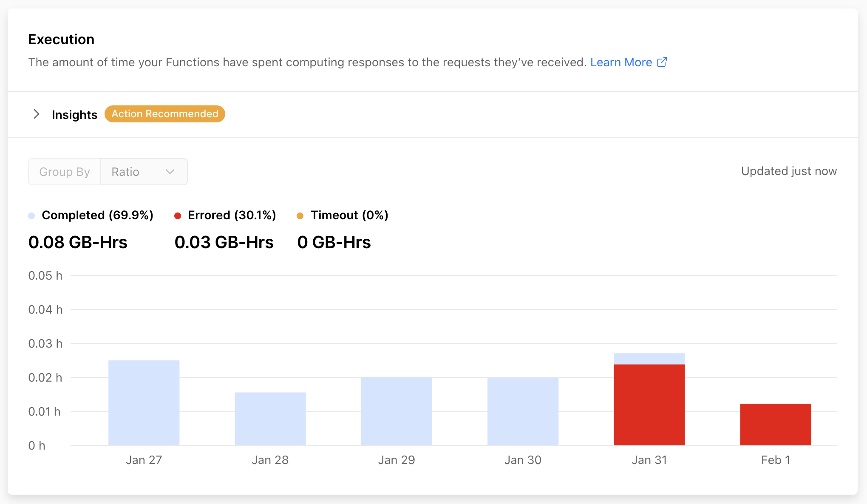Click the Group By label
This screenshot has height=504, width=867.
pyautogui.click(x=65, y=172)
